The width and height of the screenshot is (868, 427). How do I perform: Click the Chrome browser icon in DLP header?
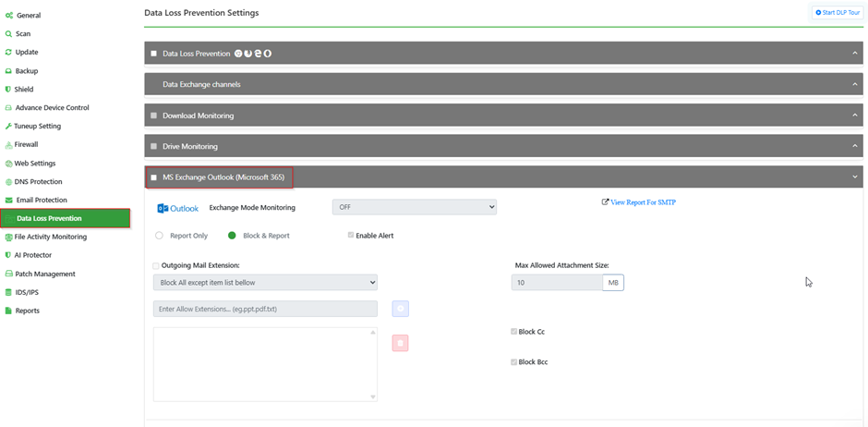pyautogui.click(x=238, y=54)
